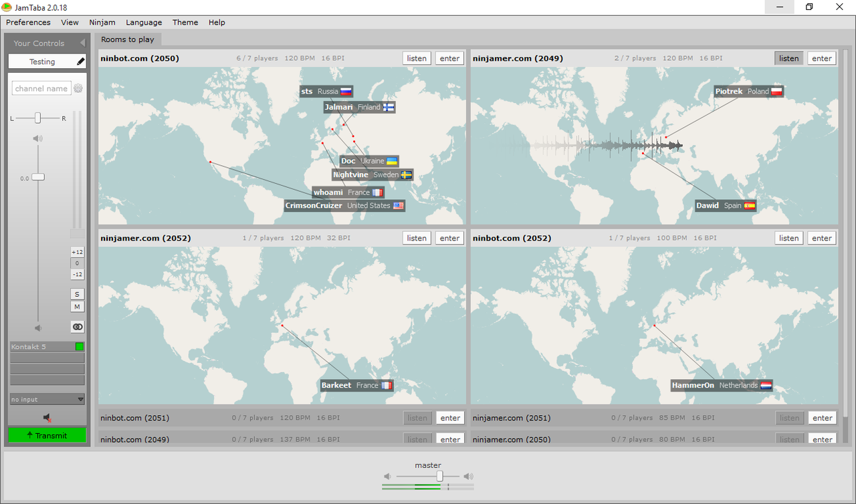The image size is (856, 504).
Task: Toggle the stereo inversion linked-circles icon
Action: coord(78,327)
